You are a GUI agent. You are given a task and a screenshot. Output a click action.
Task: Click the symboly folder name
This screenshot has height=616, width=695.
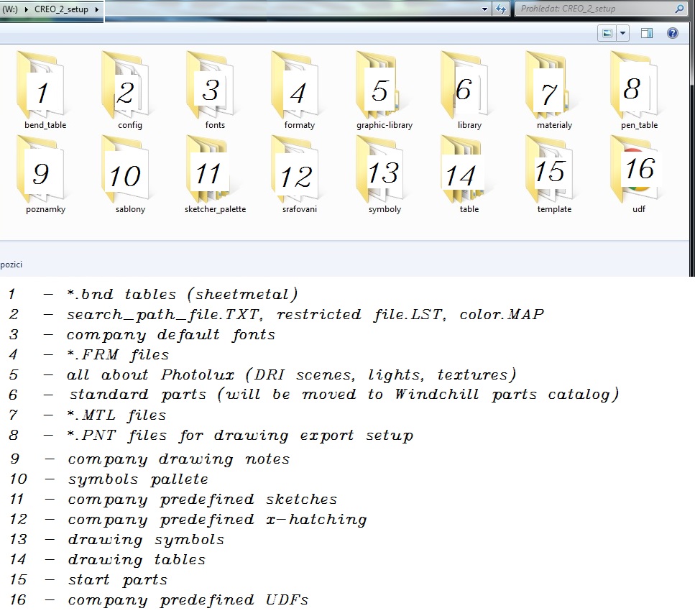click(385, 209)
